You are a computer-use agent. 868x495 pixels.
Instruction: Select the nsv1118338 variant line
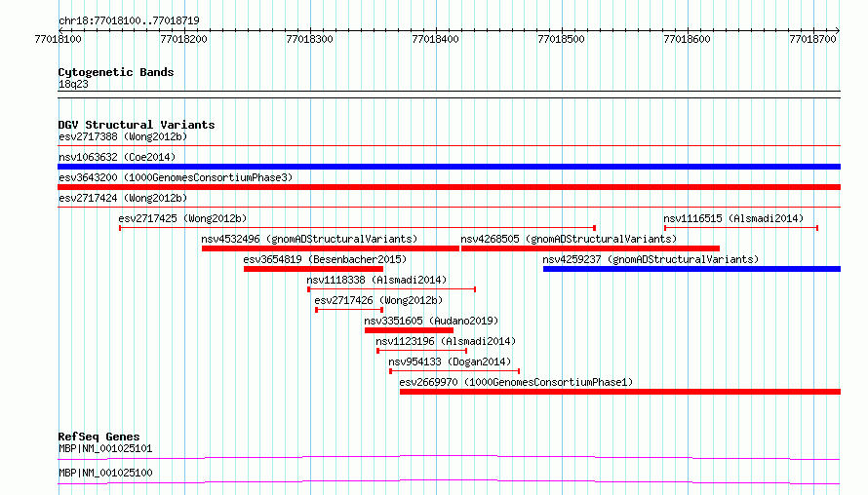tap(391, 289)
